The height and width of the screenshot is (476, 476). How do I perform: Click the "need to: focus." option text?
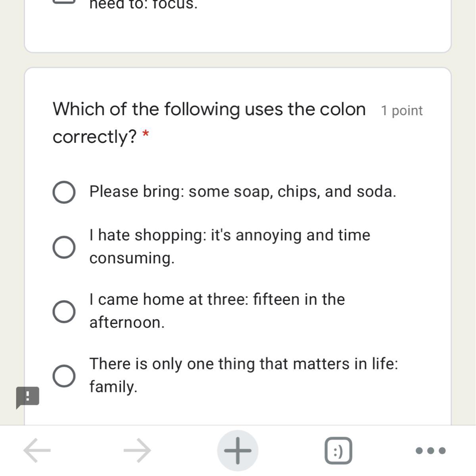click(143, 4)
